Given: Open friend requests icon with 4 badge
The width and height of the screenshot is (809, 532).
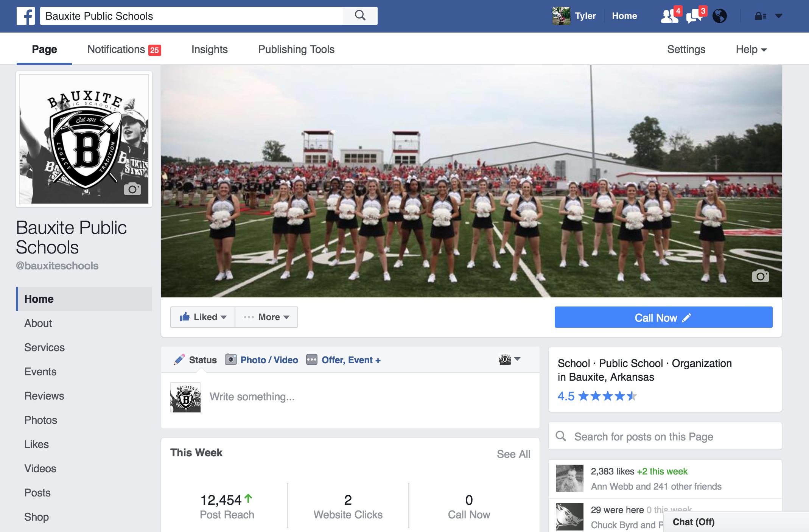Looking at the screenshot, I should click(671, 16).
